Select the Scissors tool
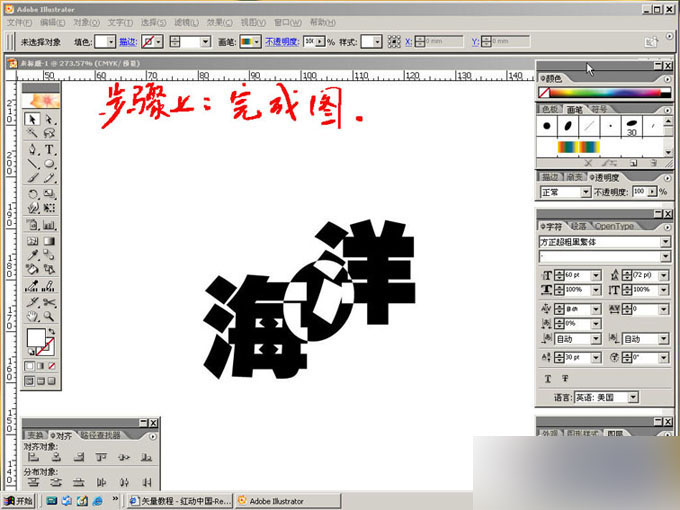The image size is (680, 510). click(x=49, y=302)
